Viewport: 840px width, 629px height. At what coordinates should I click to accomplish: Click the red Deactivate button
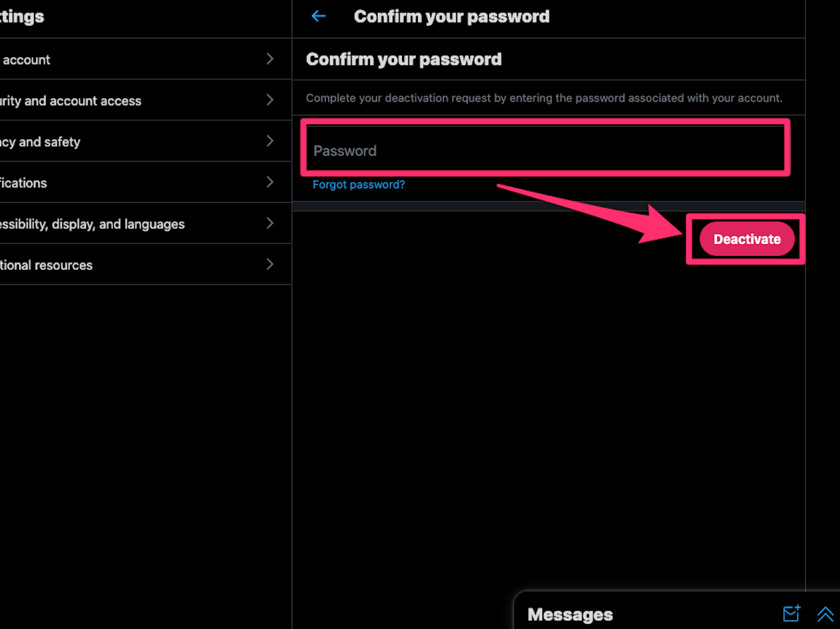747,239
